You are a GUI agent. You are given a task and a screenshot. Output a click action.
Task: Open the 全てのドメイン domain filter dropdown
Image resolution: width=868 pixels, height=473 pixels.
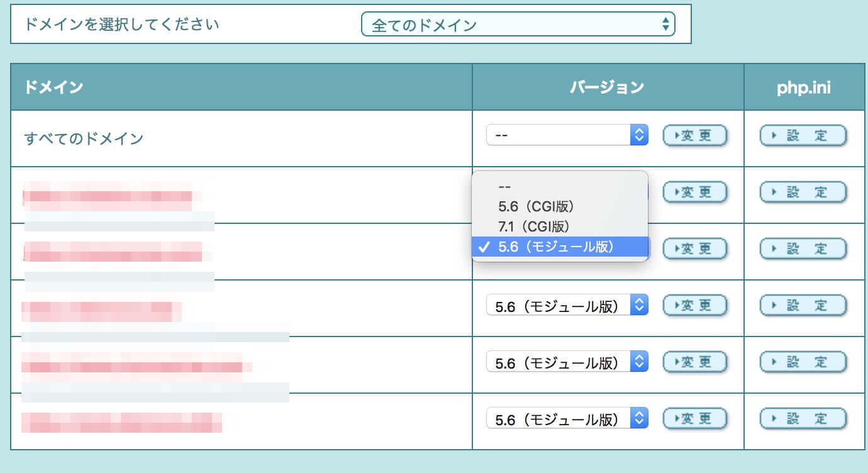tap(518, 23)
